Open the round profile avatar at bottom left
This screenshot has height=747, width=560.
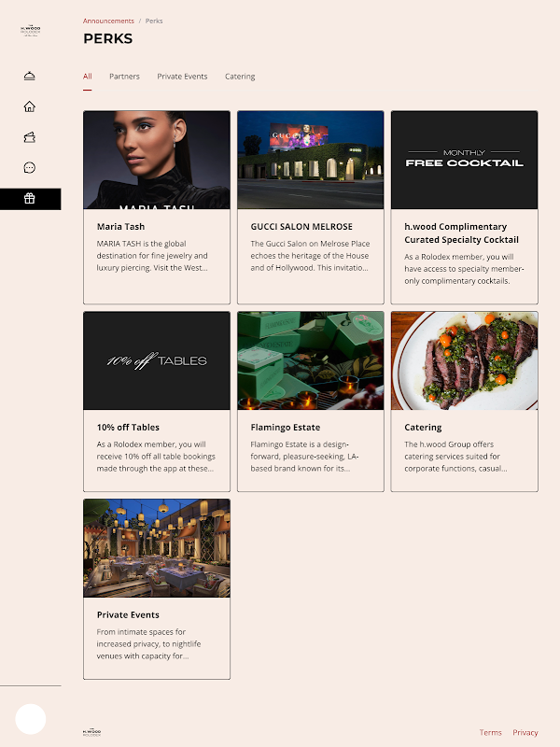pyautogui.click(x=31, y=719)
